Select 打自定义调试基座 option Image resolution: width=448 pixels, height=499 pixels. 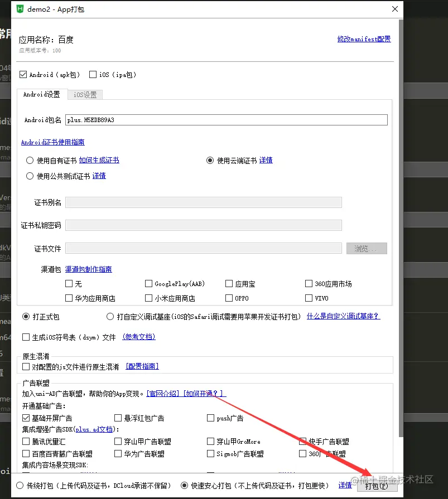(x=110, y=316)
